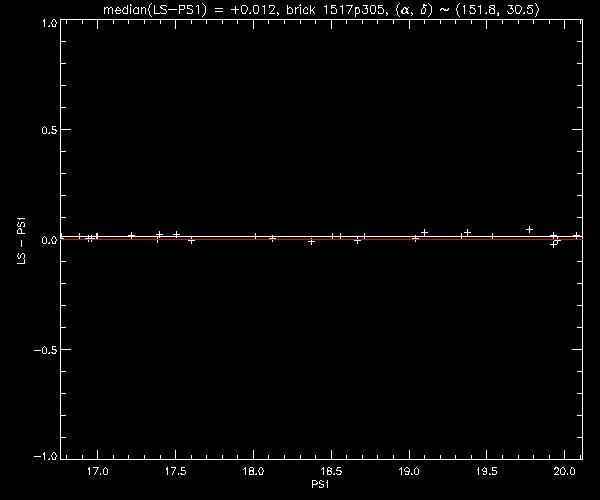Image resolution: width=600 pixels, height=500 pixels.
Task: Select the x-axis tick label 17.5
Action: [x=176, y=471]
